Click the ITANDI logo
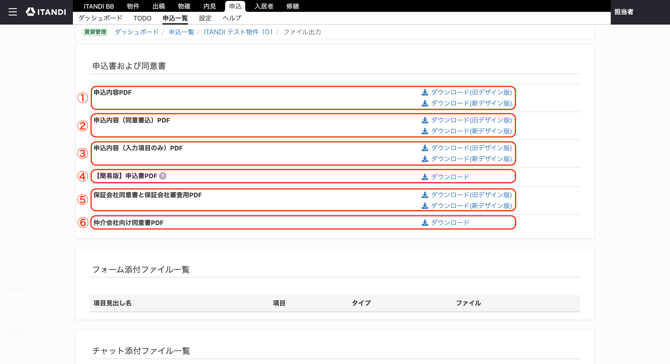 click(46, 12)
